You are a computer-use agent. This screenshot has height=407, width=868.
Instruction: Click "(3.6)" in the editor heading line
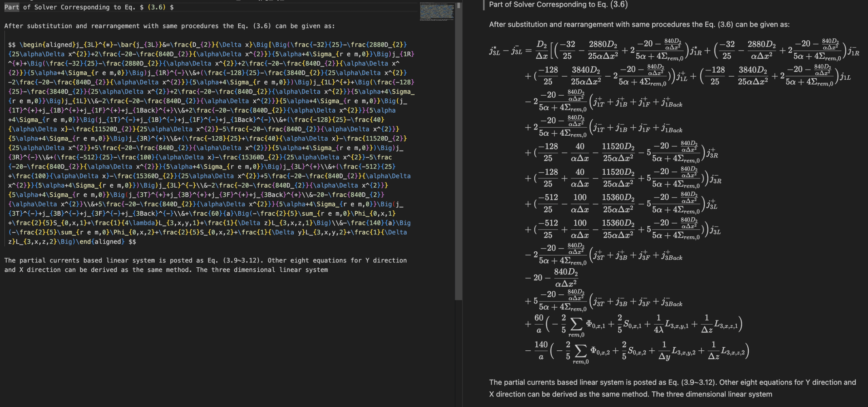point(156,7)
